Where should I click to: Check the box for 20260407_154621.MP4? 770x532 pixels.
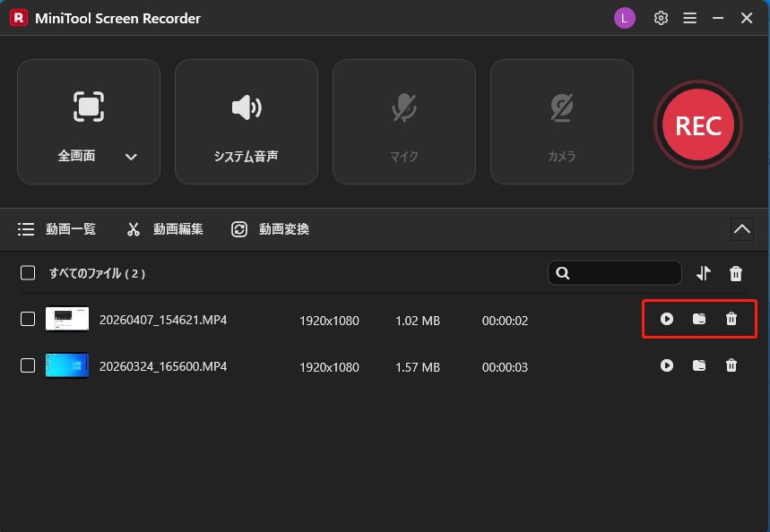click(28, 319)
